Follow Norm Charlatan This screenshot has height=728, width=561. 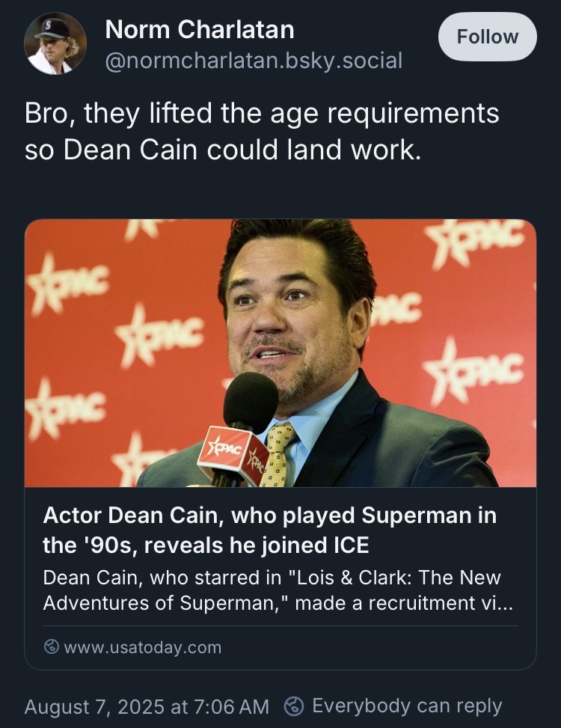pos(487,37)
